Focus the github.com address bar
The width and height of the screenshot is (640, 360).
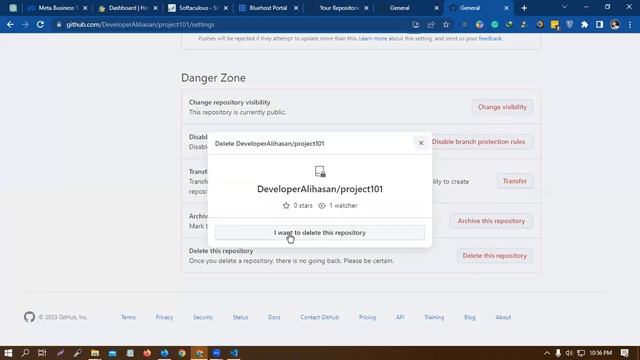point(233,24)
